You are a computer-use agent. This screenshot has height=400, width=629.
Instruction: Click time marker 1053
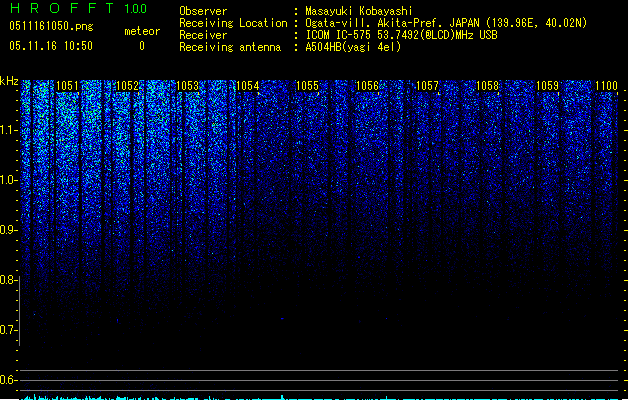click(x=187, y=86)
